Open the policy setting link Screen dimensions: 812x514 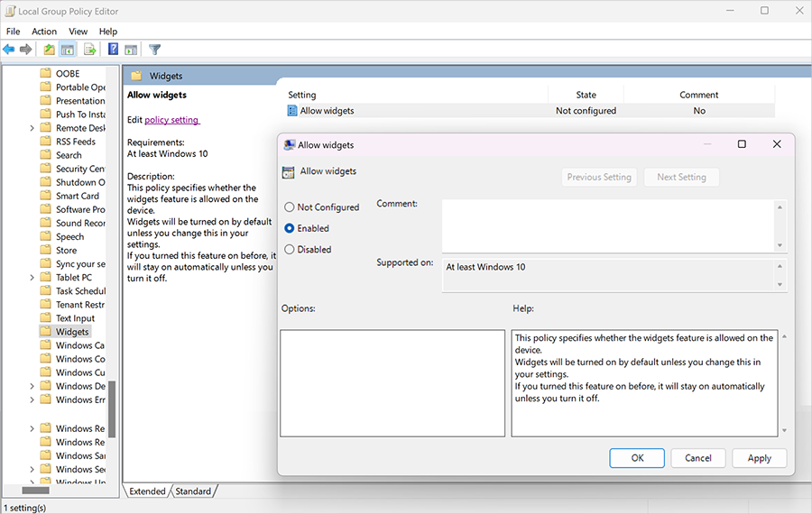pyautogui.click(x=171, y=120)
